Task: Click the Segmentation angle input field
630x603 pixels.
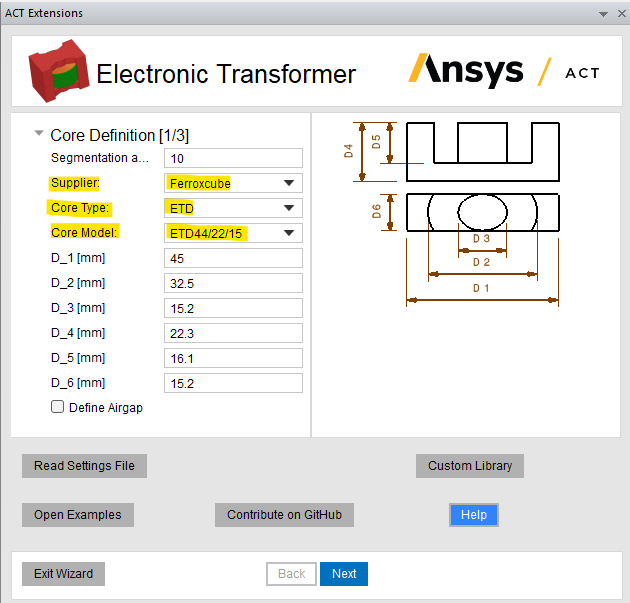Action: (233, 158)
